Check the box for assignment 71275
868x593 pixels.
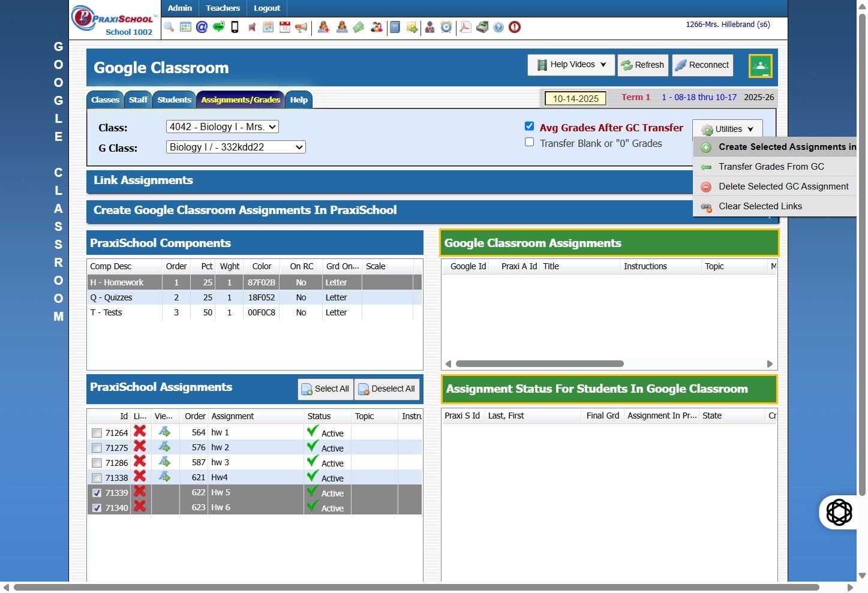click(x=97, y=448)
